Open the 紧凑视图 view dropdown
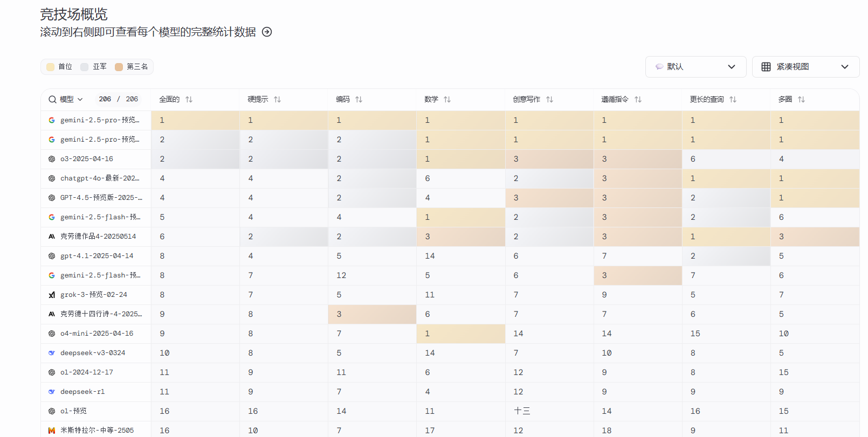 [x=805, y=67]
